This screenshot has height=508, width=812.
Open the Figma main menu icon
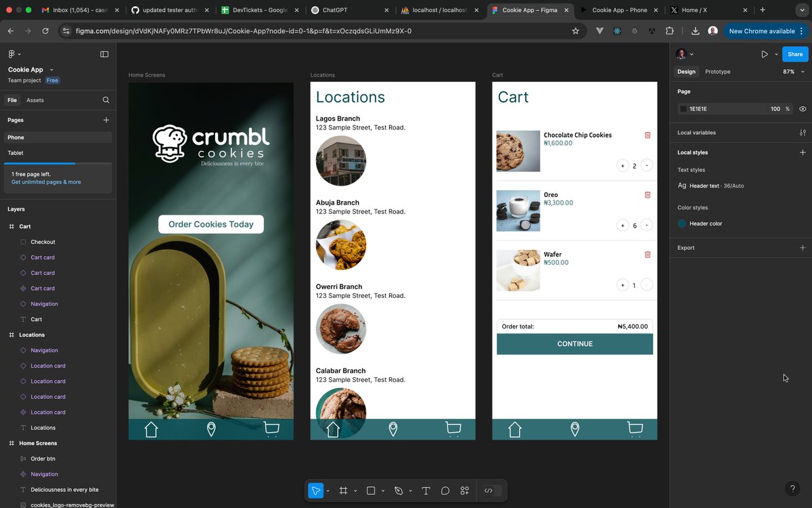pos(12,54)
